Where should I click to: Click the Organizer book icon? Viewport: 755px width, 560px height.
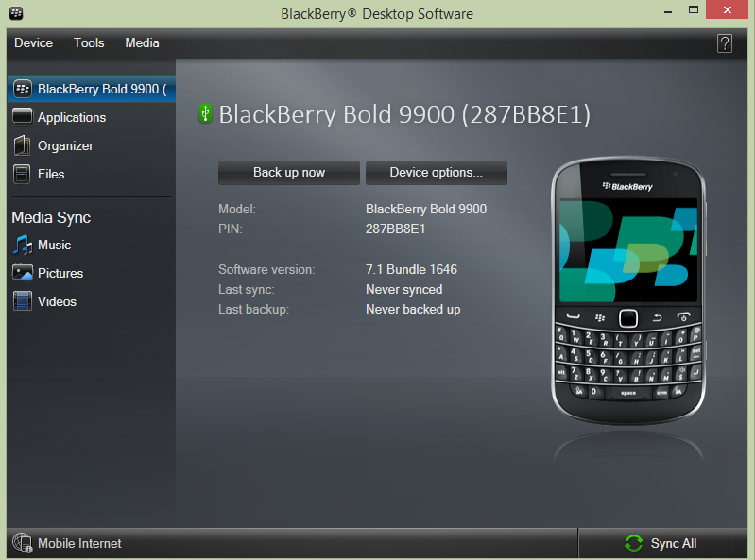point(22,145)
